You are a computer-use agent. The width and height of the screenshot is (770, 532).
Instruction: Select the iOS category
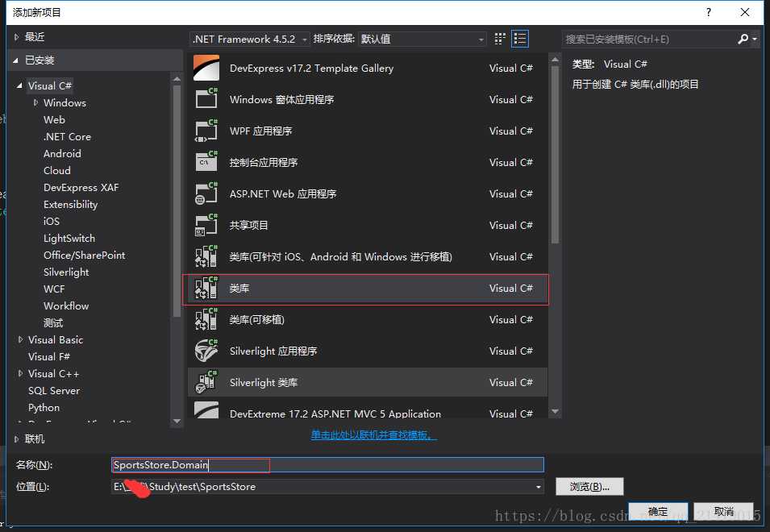click(x=51, y=222)
